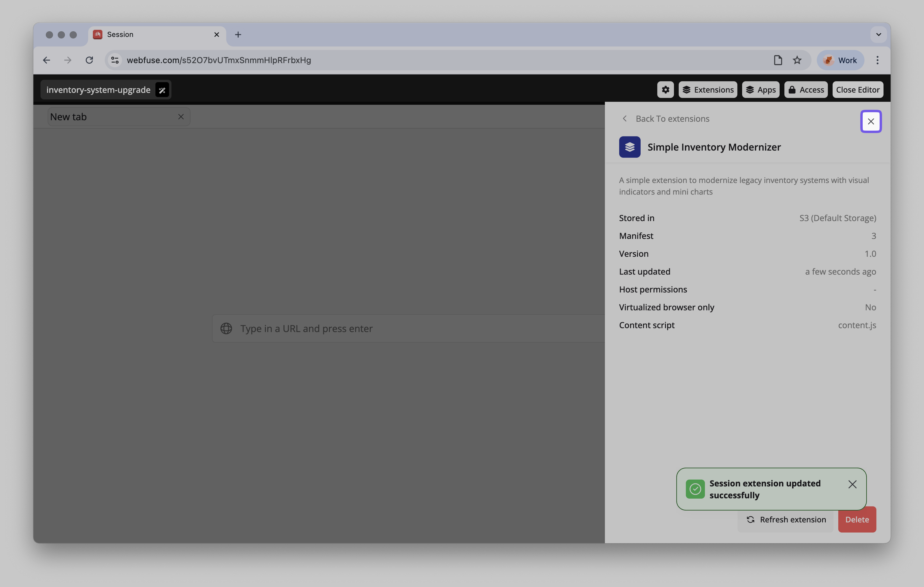Open the browser tab list chevron
The image size is (924, 587).
(x=878, y=34)
